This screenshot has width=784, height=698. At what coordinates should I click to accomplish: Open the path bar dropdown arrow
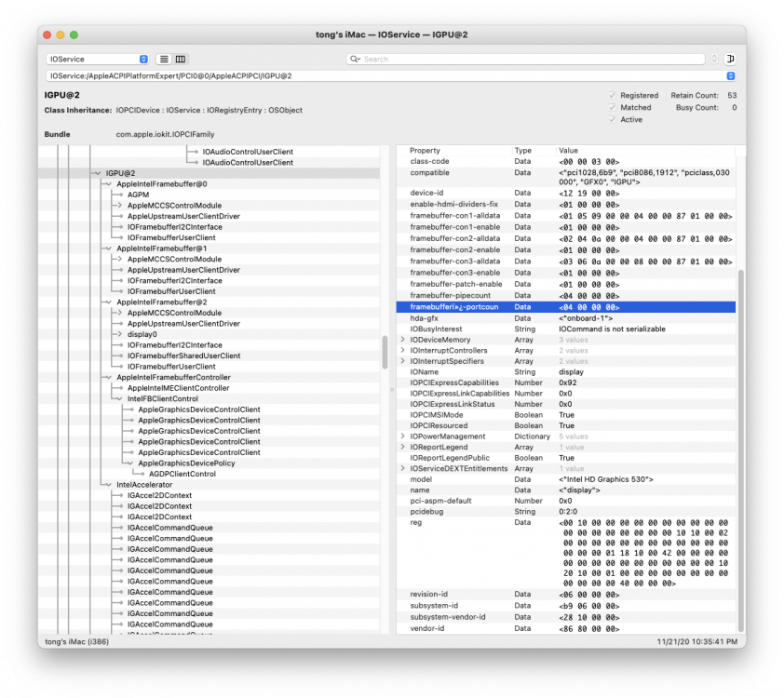tap(731, 76)
